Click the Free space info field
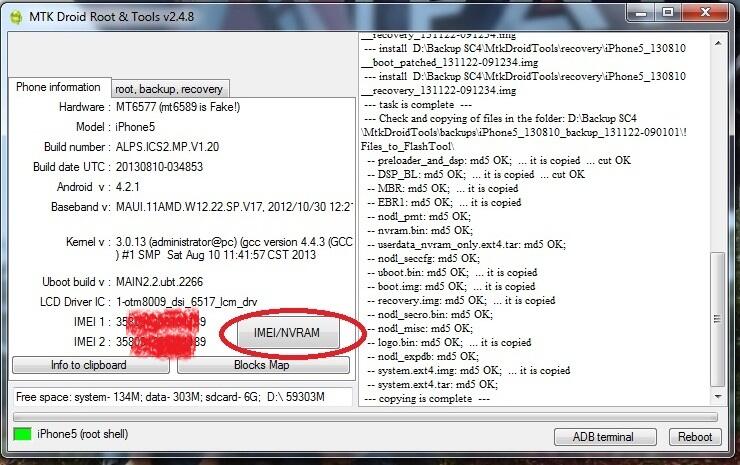The width and height of the screenshot is (740, 465). [183, 397]
